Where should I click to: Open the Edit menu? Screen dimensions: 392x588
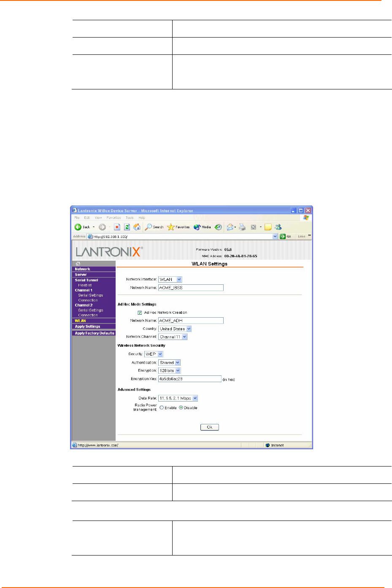coord(87,218)
